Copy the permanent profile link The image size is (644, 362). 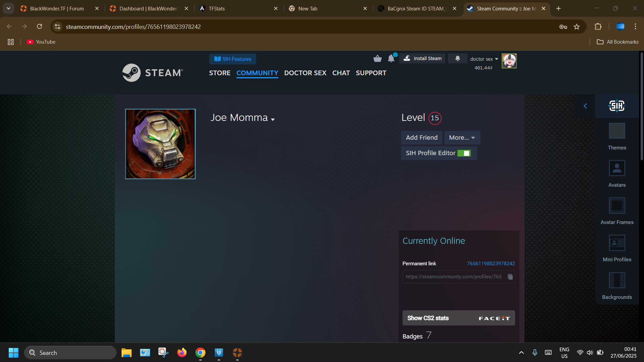[x=510, y=277]
